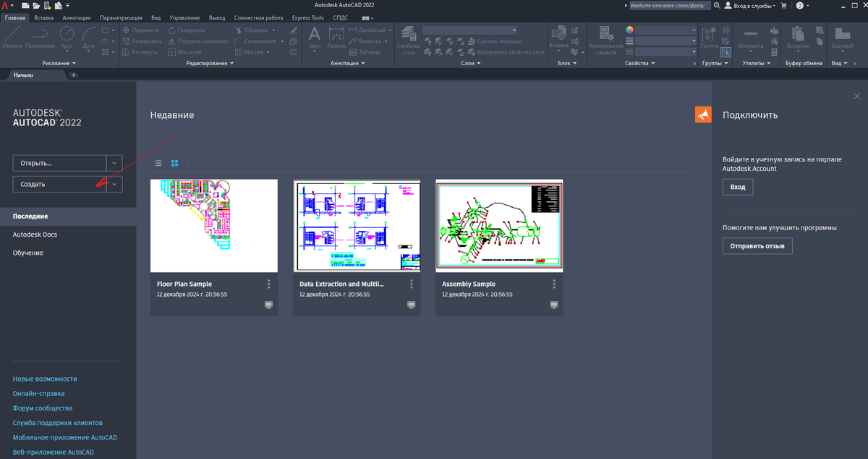Switch recent files to grid view
Viewport: 868px width, 459px height.
click(174, 164)
